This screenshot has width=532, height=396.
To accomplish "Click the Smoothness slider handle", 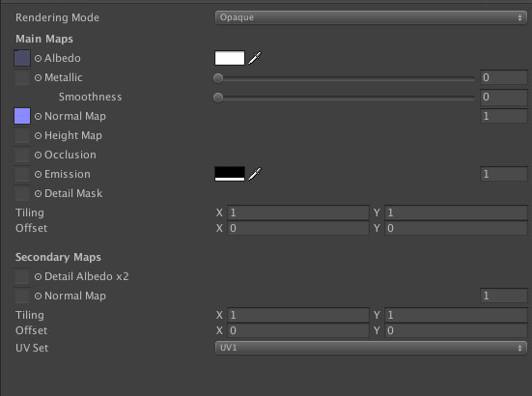I will pyautogui.click(x=218, y=98).
